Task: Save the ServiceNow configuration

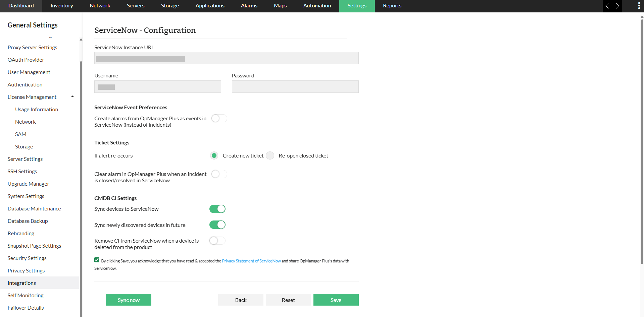Action: 336,300
